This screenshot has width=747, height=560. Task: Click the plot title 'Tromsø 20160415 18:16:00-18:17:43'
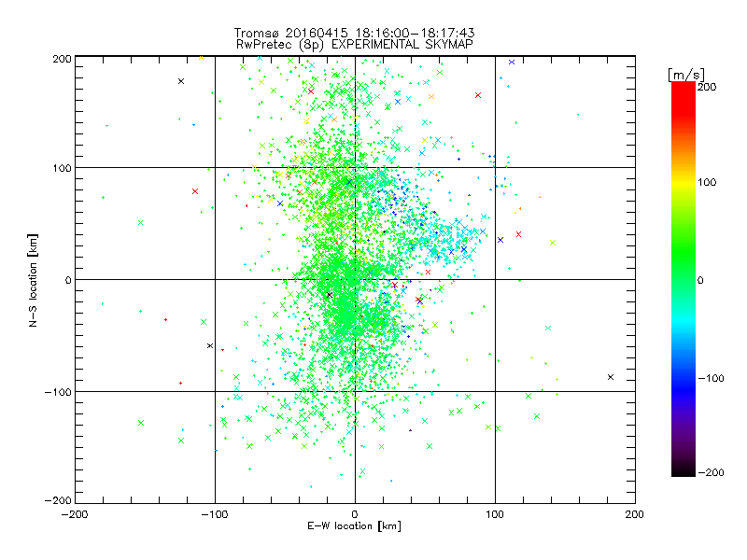pyautogui.click(x=354, y=33)
